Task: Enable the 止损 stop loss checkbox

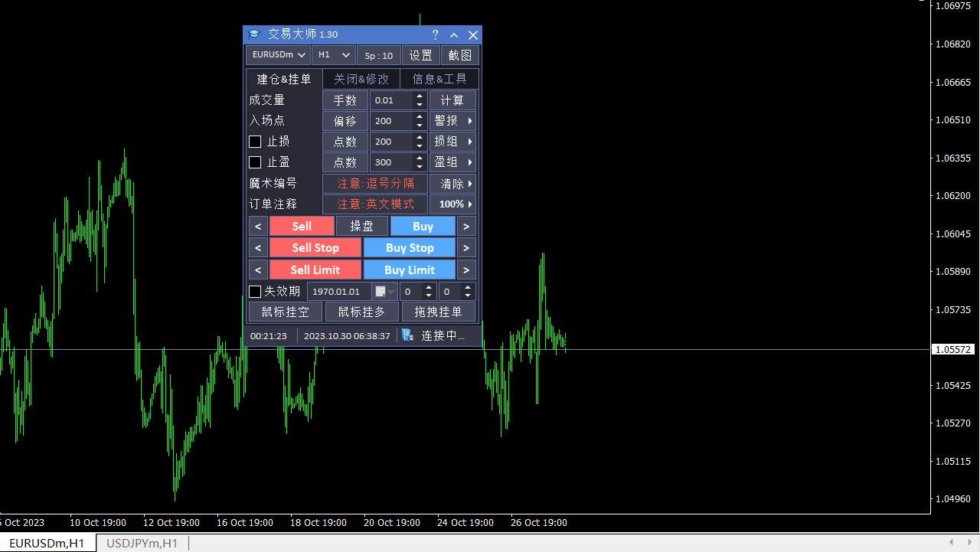Action: [256, 142]
